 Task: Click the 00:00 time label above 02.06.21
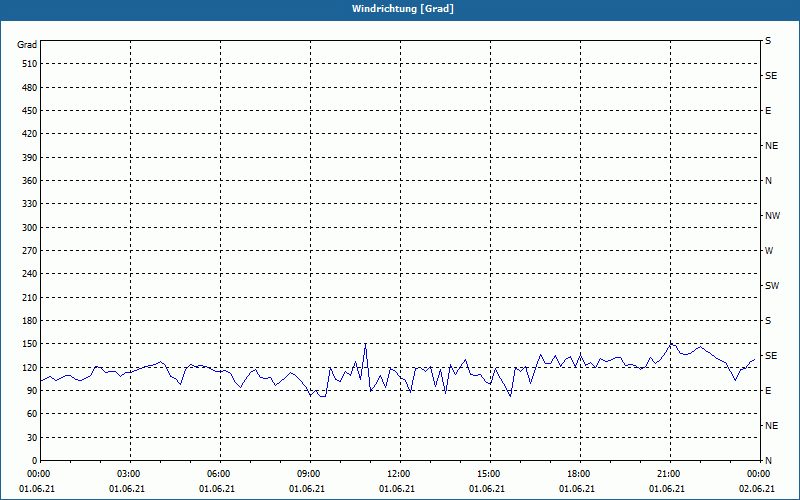(760, 473)
